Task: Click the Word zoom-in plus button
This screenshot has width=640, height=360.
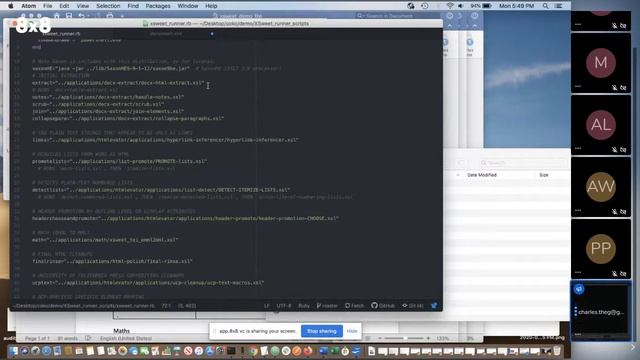Action: tap(428, 338)
